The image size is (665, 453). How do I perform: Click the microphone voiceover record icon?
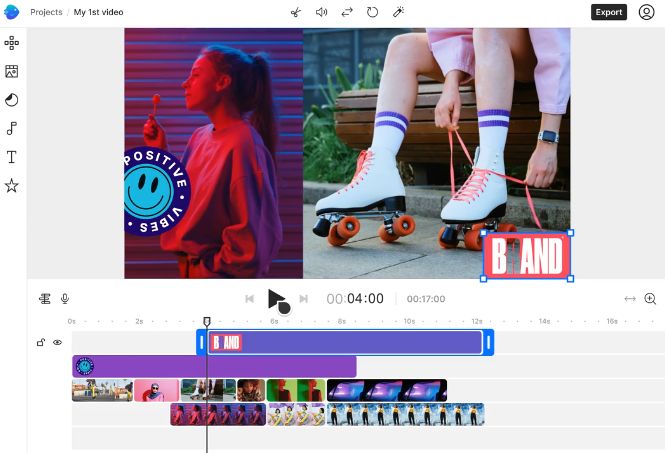click(x=65, y=299)
